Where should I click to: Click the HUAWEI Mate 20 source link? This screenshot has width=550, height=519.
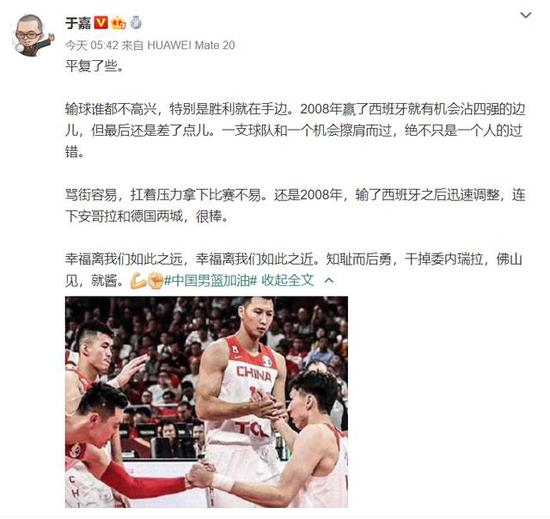191,45
